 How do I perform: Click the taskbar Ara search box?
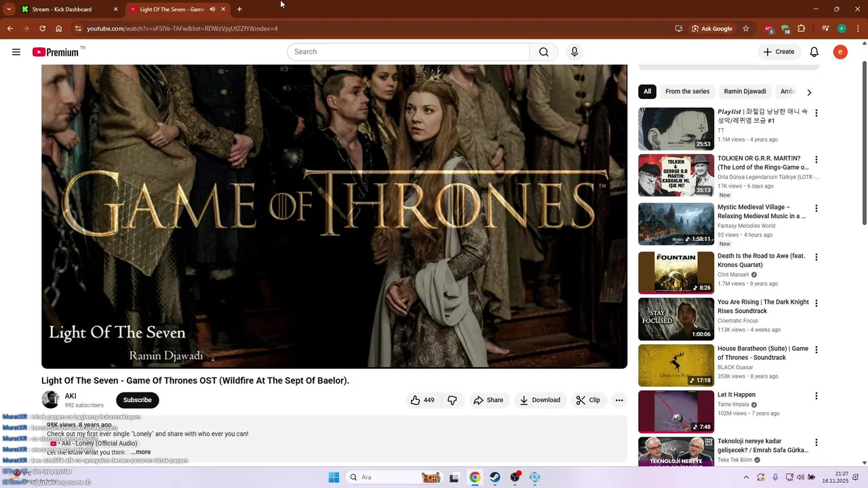click(x=395, y=477)
